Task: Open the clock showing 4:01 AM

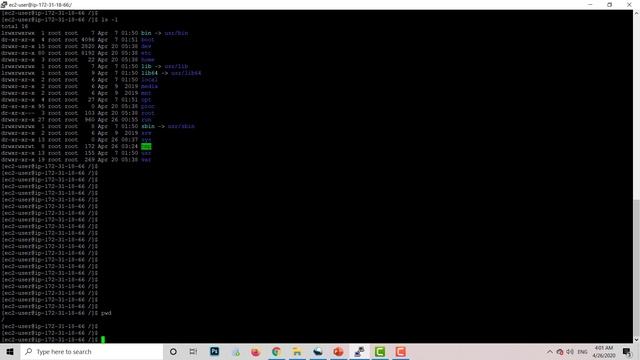Action: click(x=604, y=351)
